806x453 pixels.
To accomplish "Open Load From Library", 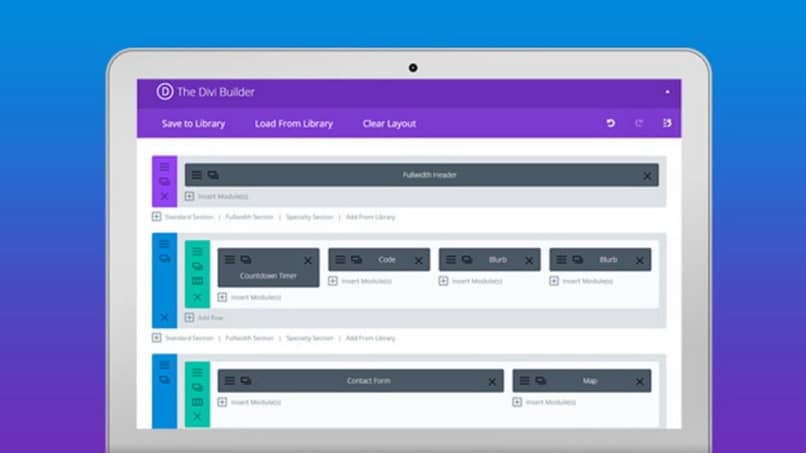I will 294,123.
